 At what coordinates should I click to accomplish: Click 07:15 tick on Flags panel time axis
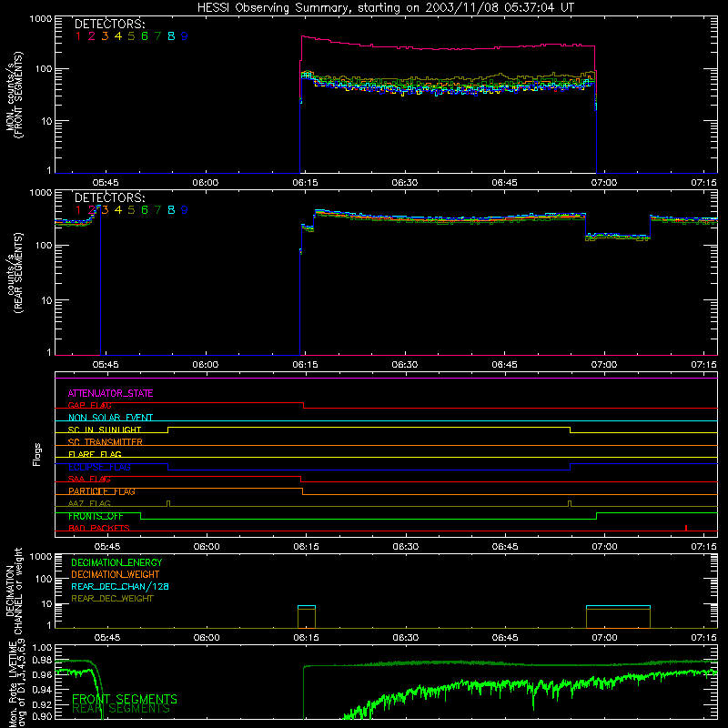704,547
